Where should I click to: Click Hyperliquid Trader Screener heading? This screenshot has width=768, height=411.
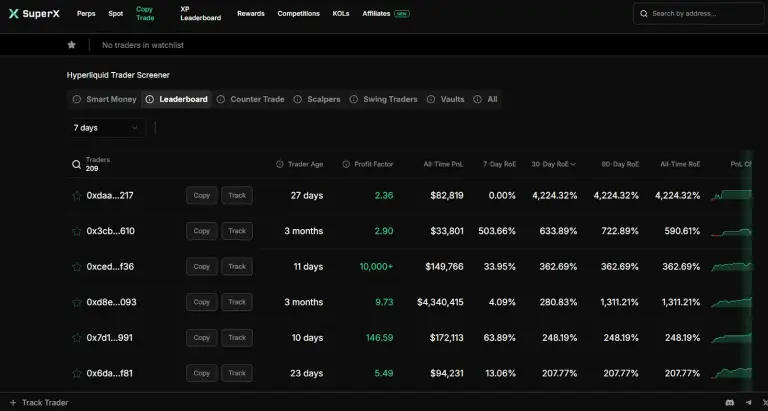(x=119, y=75)
